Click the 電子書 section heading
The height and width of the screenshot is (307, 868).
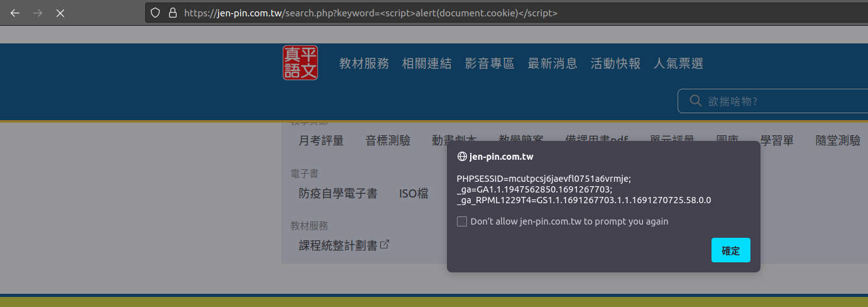point(304,173)
